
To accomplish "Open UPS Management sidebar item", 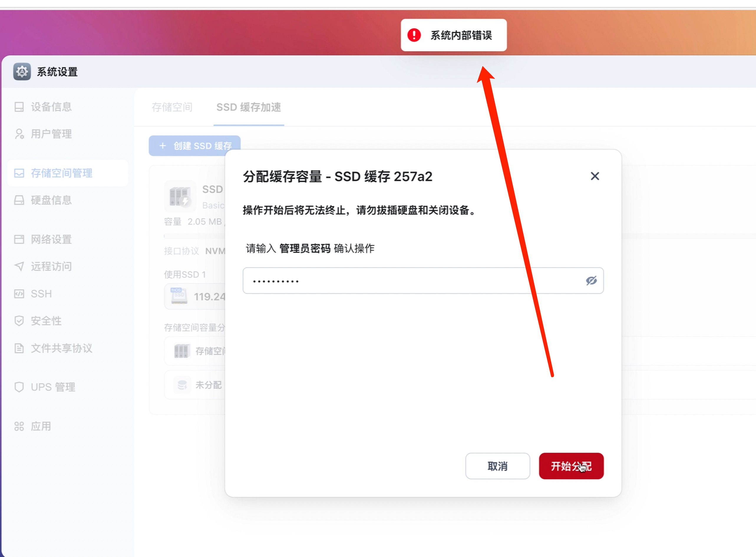I will coord(53,387).
